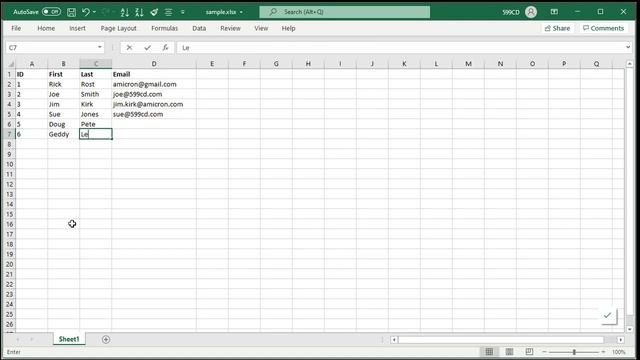
Task: Switch to the Home tab
Action: pyautogui.click(x=46, y=28)
